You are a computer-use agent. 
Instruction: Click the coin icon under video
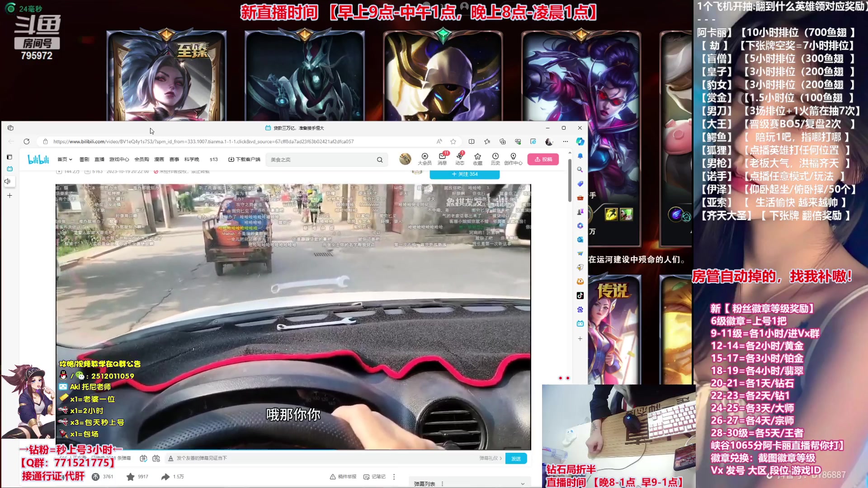click(96, 477)
